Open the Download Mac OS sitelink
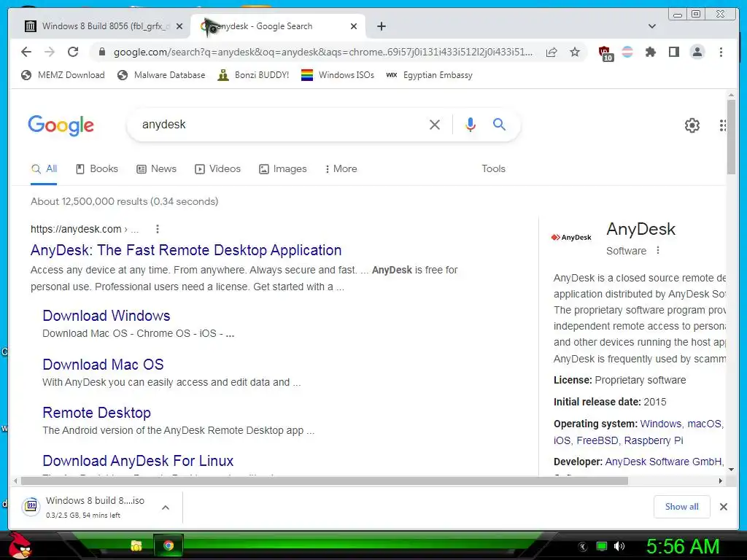747x560 pixels. coord(103,365)
